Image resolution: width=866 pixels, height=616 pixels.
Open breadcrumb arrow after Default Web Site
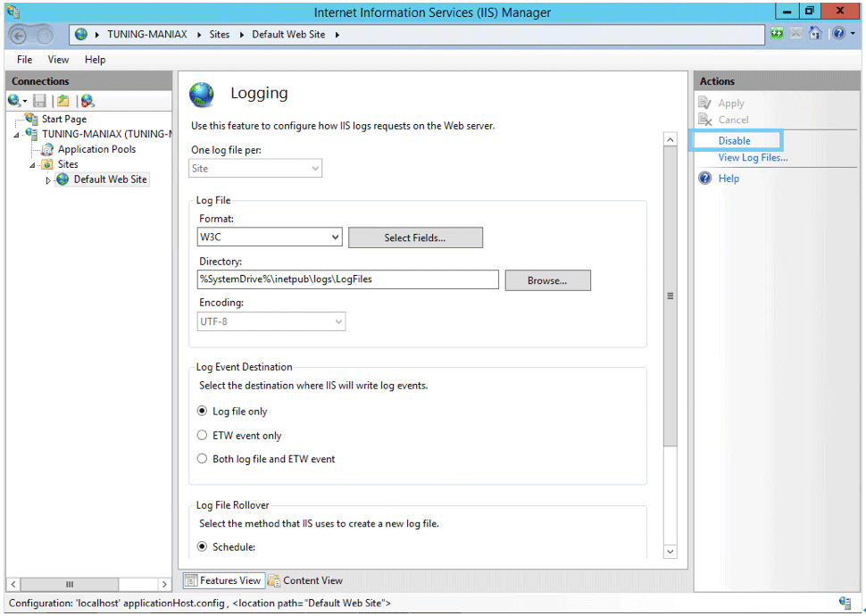coord(337,35)
